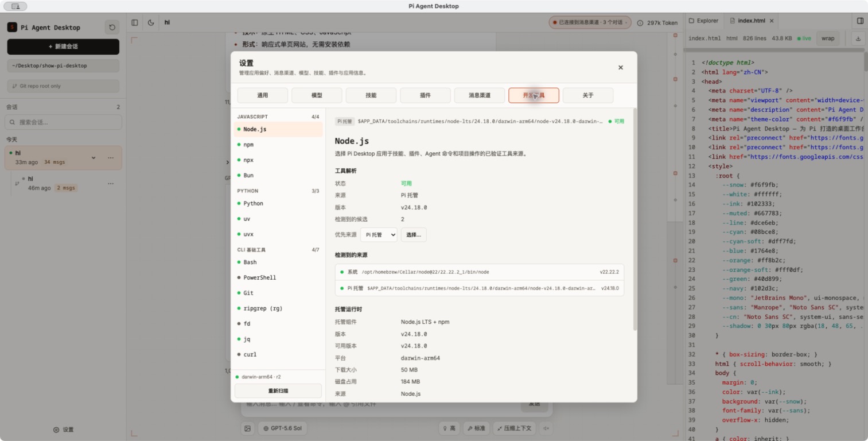Click the info icon next to 297k Token
Image resolution: width=868 pixels, height=441 pixels.
pos(640,23)
